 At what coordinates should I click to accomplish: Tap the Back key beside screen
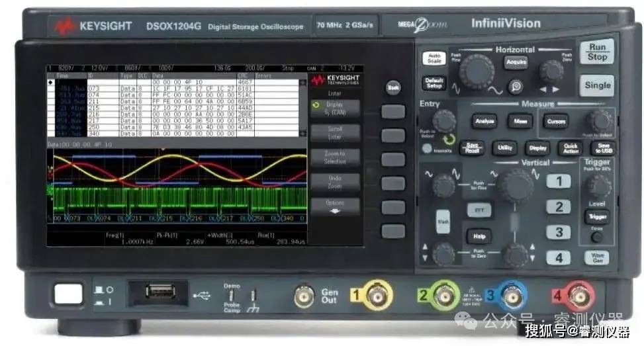click(393, 87)
